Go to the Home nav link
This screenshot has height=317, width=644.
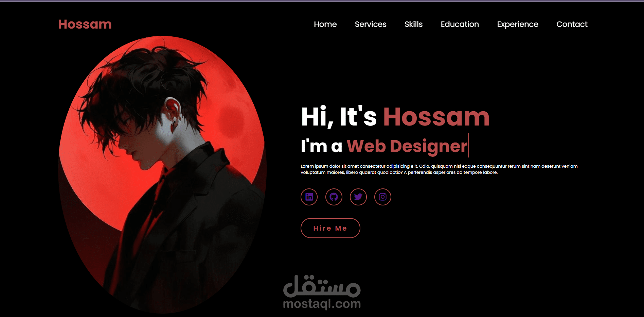325,24
